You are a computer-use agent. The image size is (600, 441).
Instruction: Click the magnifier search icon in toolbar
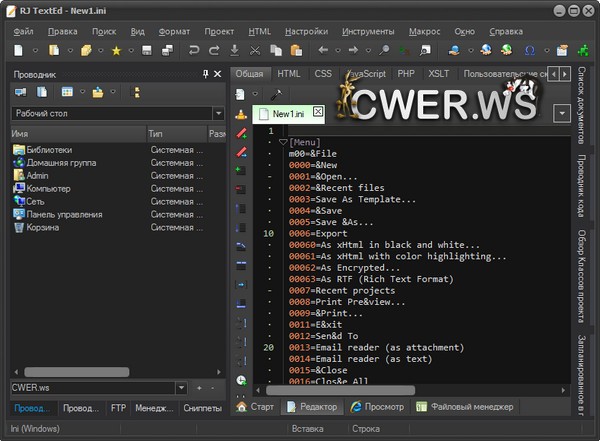tap(384, 50)
